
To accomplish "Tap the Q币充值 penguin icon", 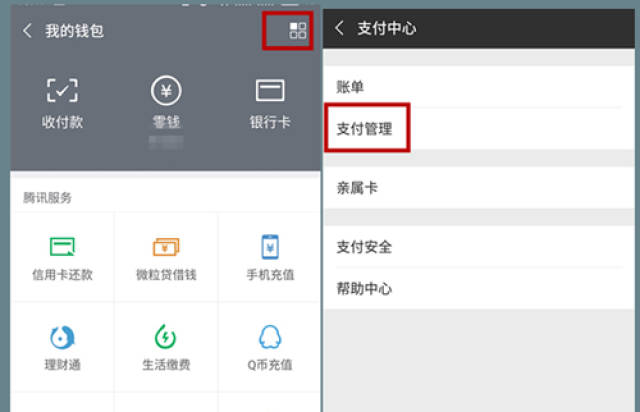I will tap(270, 337).
